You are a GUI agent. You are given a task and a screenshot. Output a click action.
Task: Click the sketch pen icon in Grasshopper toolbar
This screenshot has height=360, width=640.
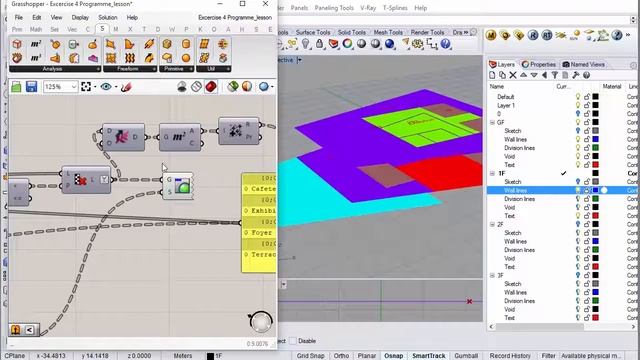tap(126, 87)
